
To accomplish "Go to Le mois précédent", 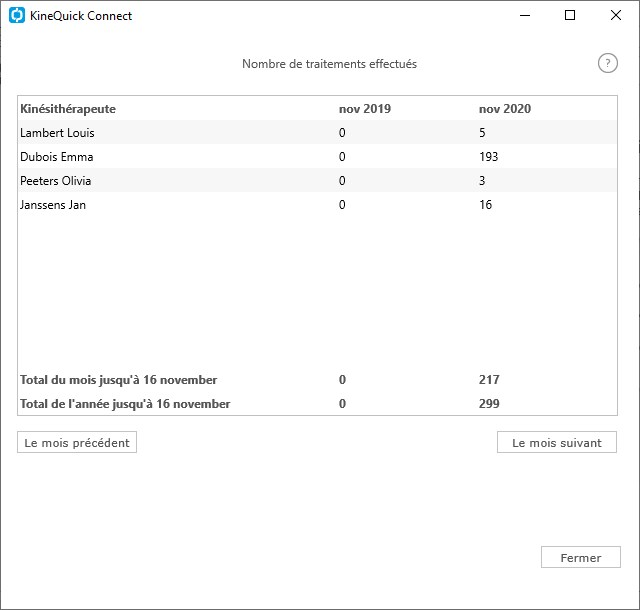I will [x=77, y=443].
